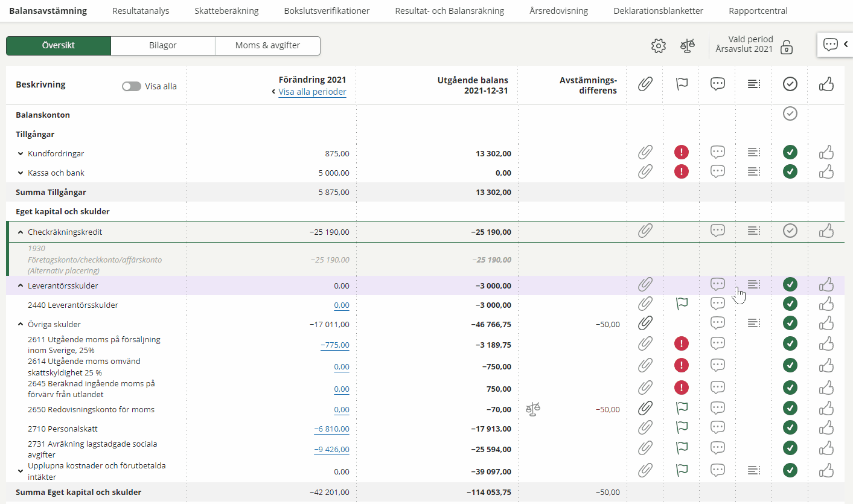Click scale icon on 2650 Redovisningskonto row

pos(532,409)
